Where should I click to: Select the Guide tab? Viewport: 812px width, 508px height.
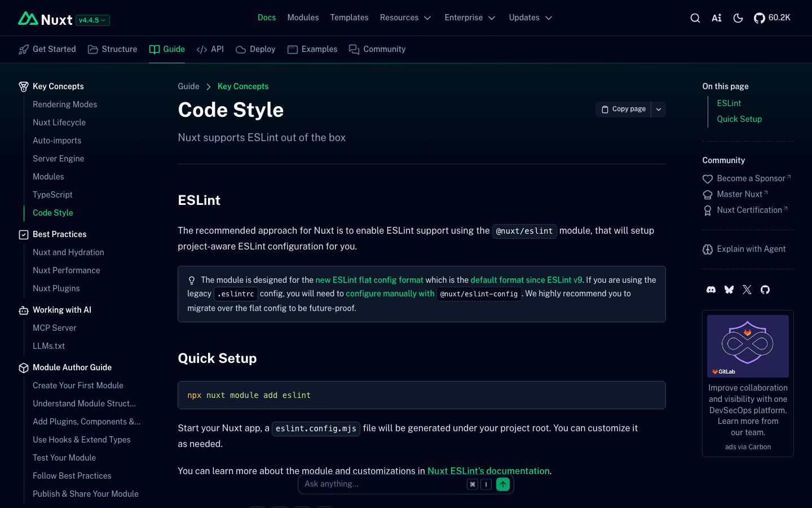click(x=167, y=49)
